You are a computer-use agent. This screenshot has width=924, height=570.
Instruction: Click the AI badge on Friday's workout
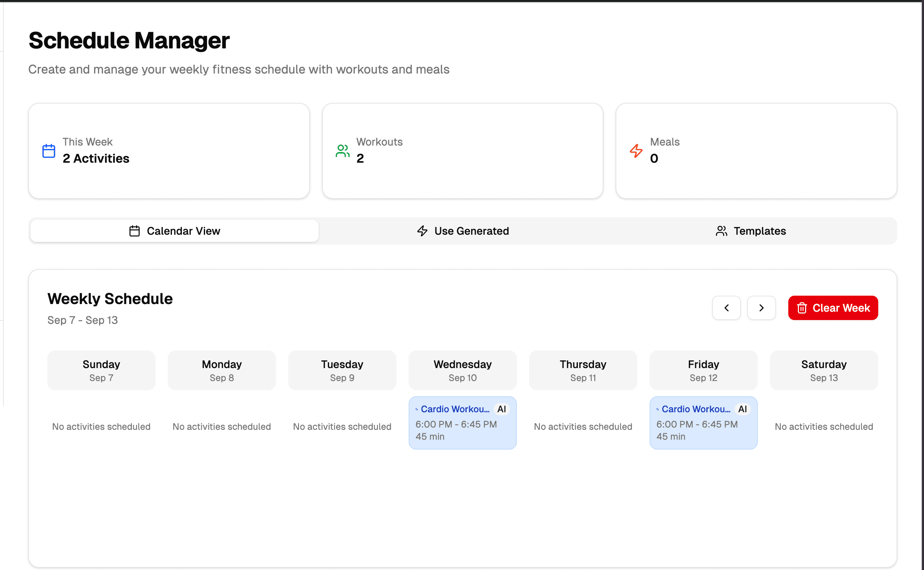coord(742,409)
